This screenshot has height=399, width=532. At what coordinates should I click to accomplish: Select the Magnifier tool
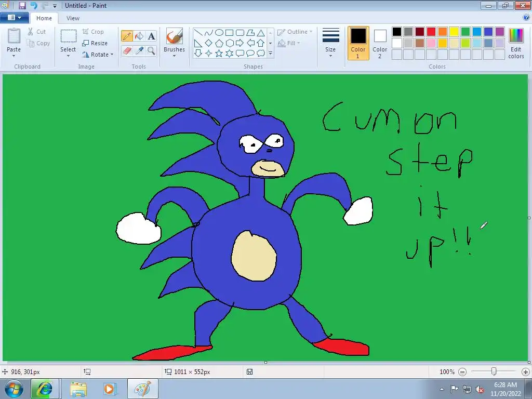click(x=151, y=51)
